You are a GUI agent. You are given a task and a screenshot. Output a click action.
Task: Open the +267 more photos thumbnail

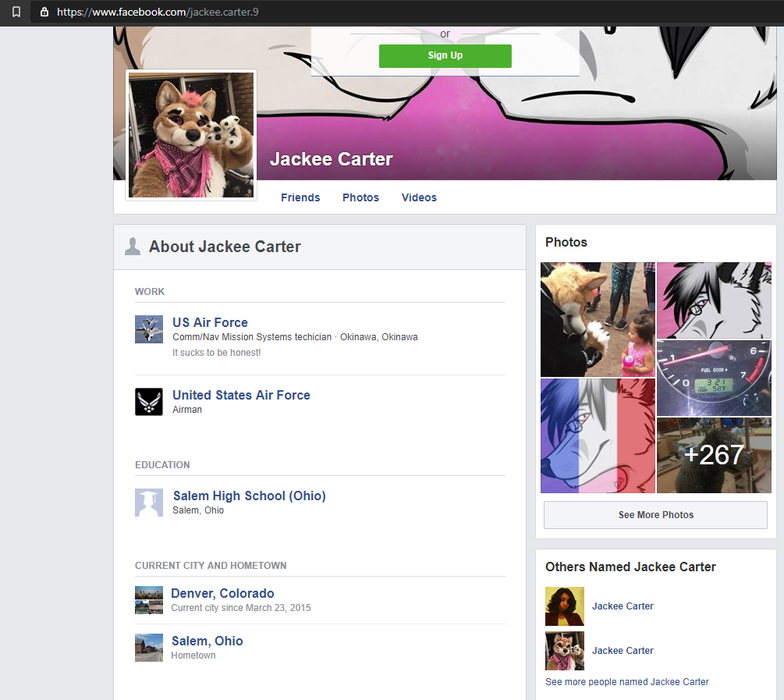714,455
